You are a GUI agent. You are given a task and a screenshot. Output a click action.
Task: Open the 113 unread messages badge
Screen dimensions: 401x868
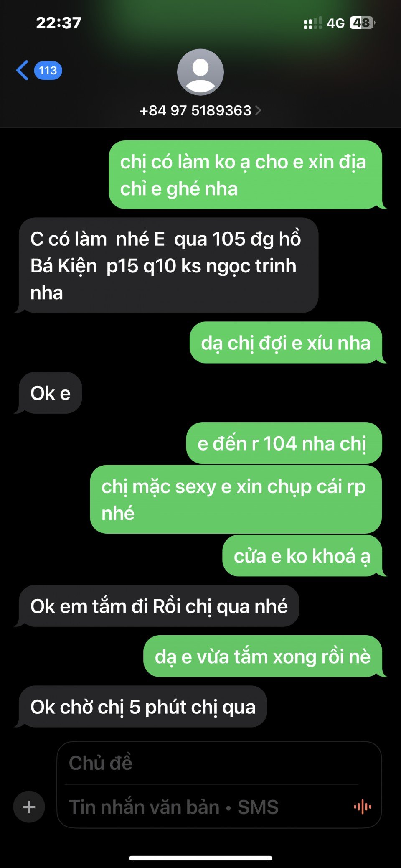pyautogui.click(x=48, y=70)
